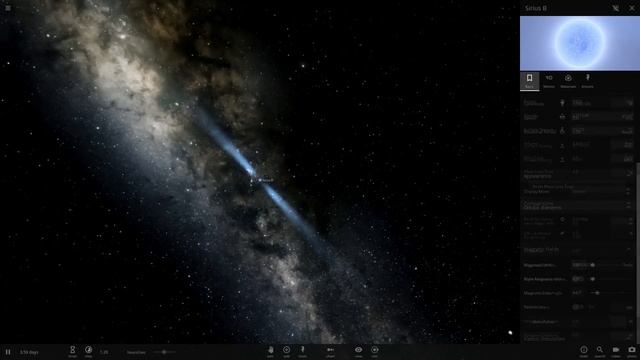Switch to the Materials tab

pyautogui.click(x=568, y=81)
